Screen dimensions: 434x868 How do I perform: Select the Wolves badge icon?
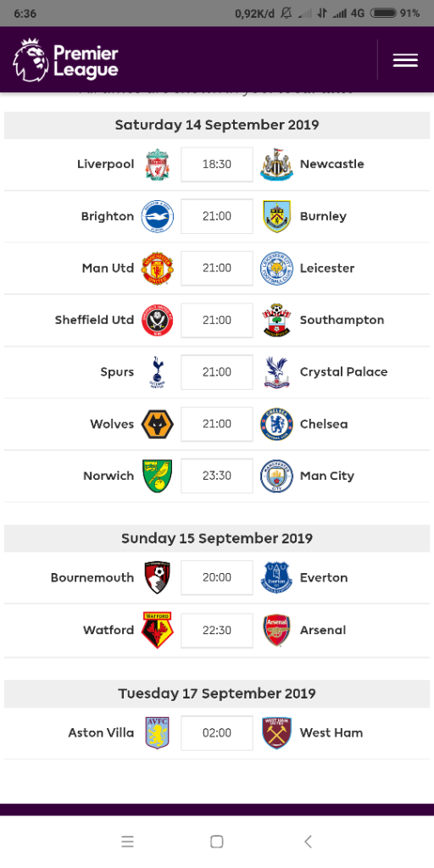tap(158, 425)
